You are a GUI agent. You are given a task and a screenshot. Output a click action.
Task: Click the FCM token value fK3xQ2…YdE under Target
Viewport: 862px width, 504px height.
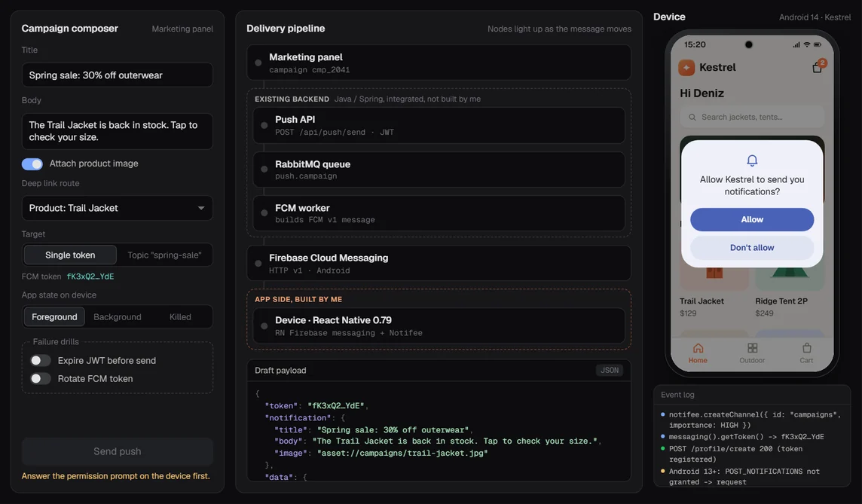click(x=90, y=276)
